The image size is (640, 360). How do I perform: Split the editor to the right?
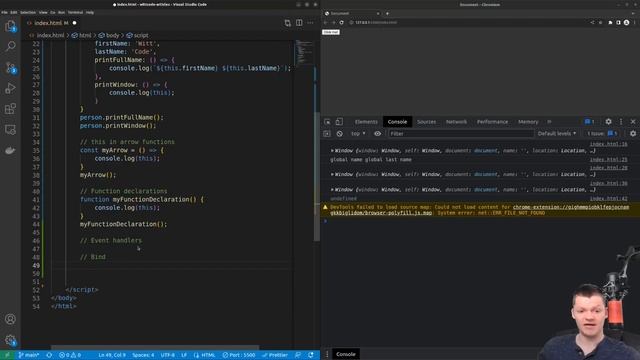coord(299,23)
